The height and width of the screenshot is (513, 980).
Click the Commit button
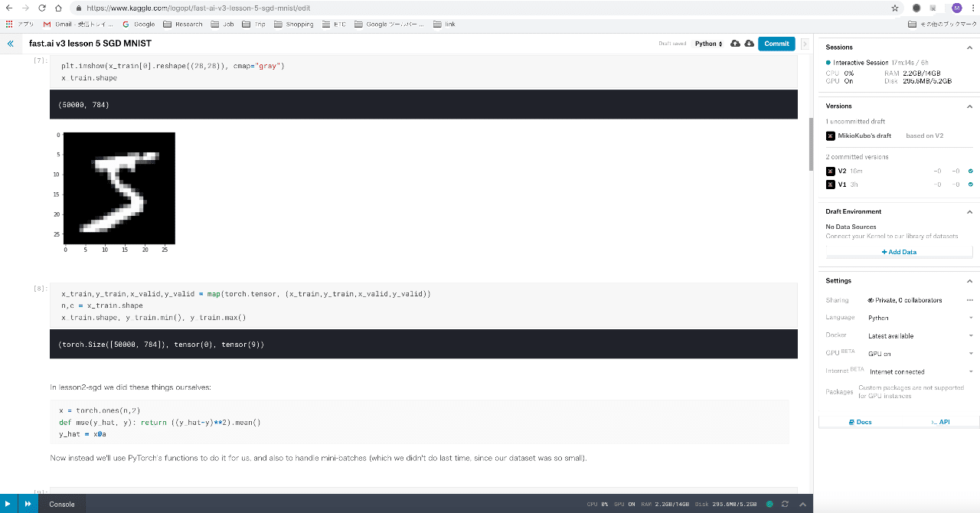point(776,44)
